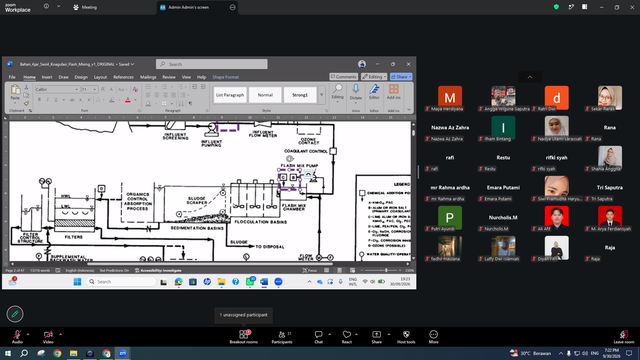Click the Clear Formatting icon in Word
The height and width of the screenshot is (360, 640).
pos(135,89)
